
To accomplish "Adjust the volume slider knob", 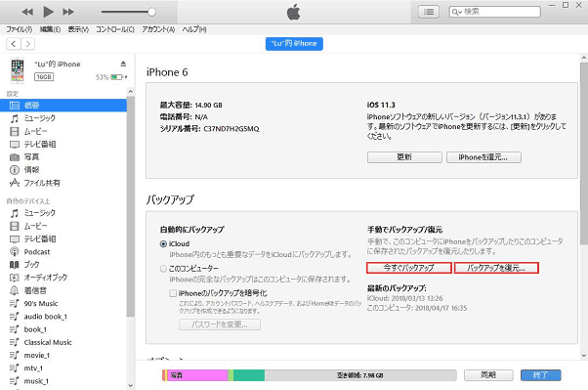I will tap(151, 12).
